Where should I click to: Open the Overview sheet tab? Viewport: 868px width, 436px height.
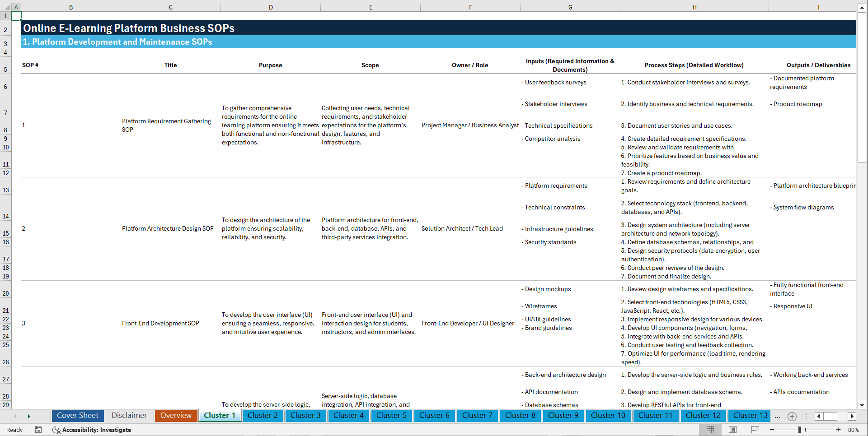176,416
